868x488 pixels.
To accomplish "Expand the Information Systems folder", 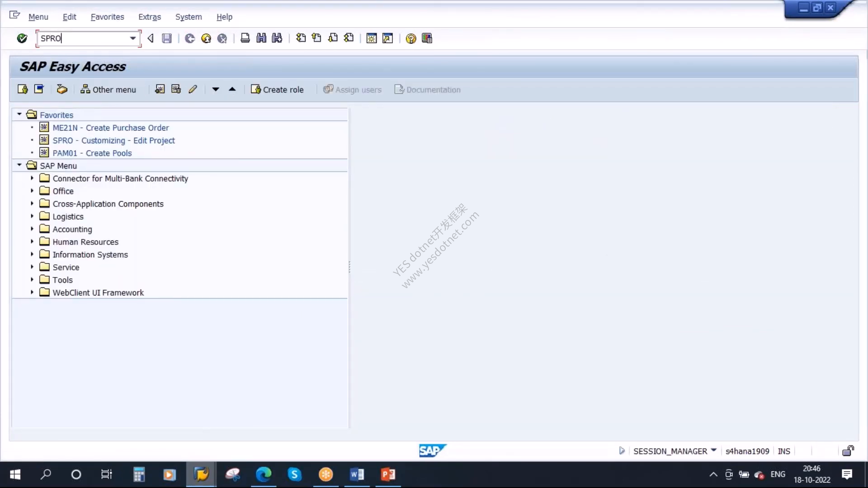I will [32, 254].
